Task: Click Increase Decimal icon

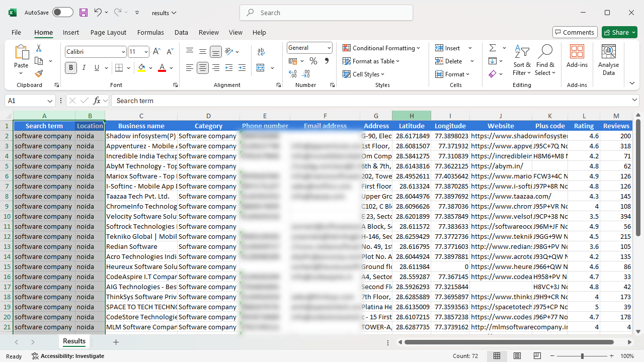Action: pos(293,74)
